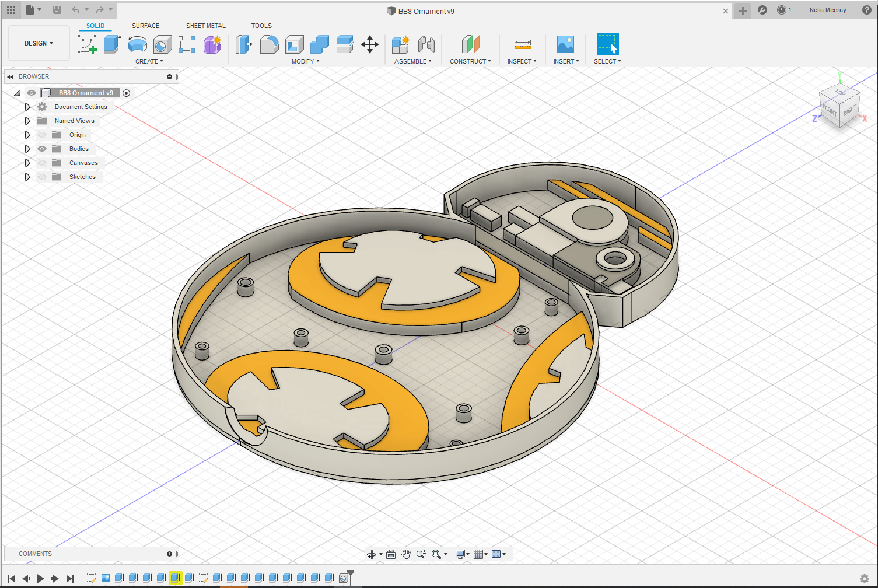Switch to the SURFACE tab
The image size is (878, 588).
coord(145,26)
